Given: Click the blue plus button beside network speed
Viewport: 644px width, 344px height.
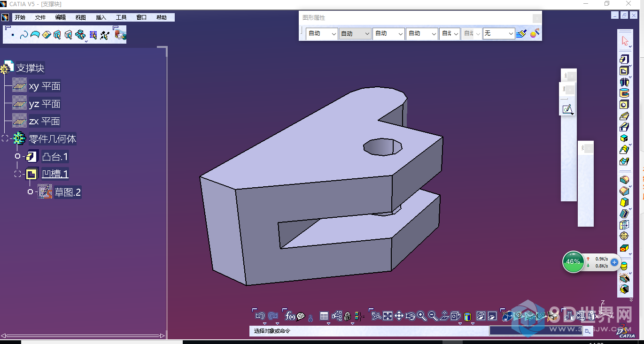Looking at the screenshot, I should (614, 262).
